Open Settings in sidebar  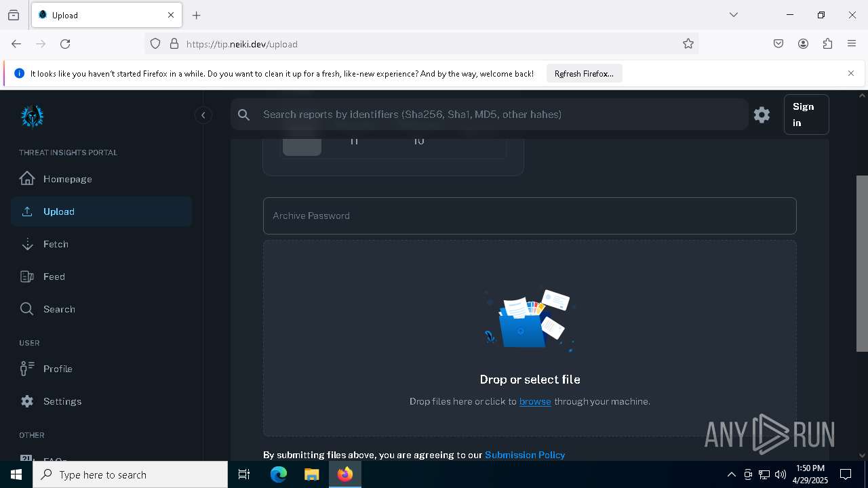tap(101, 401)
